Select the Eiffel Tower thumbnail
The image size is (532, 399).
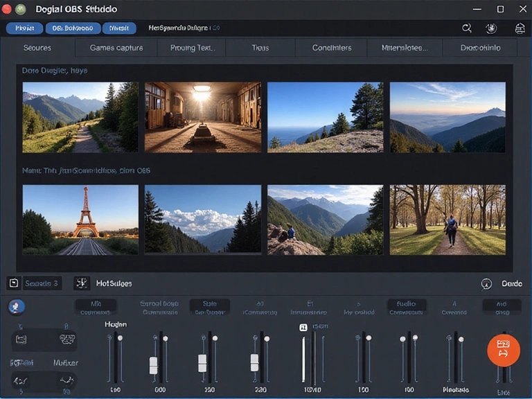click(80, 220)
